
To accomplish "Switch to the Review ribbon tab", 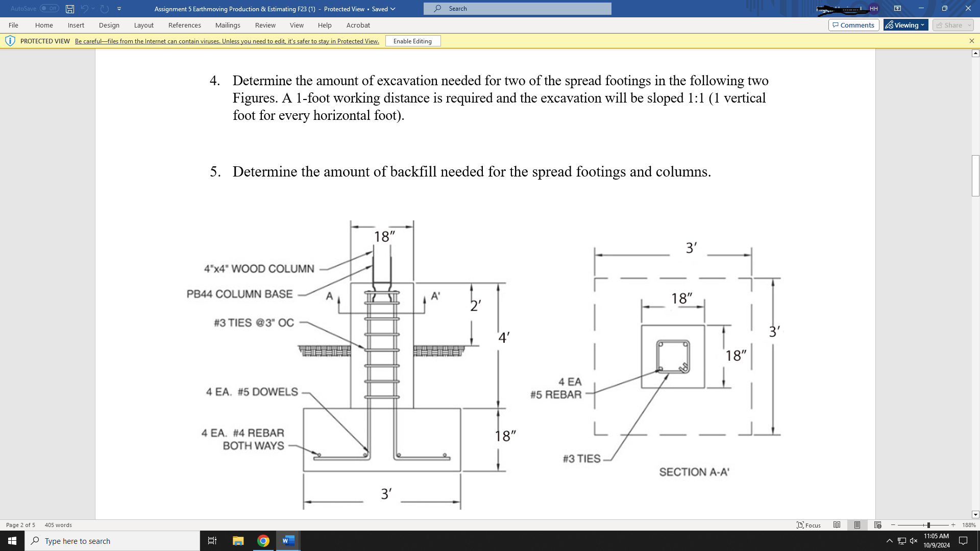I will click(x=265, y=25).
